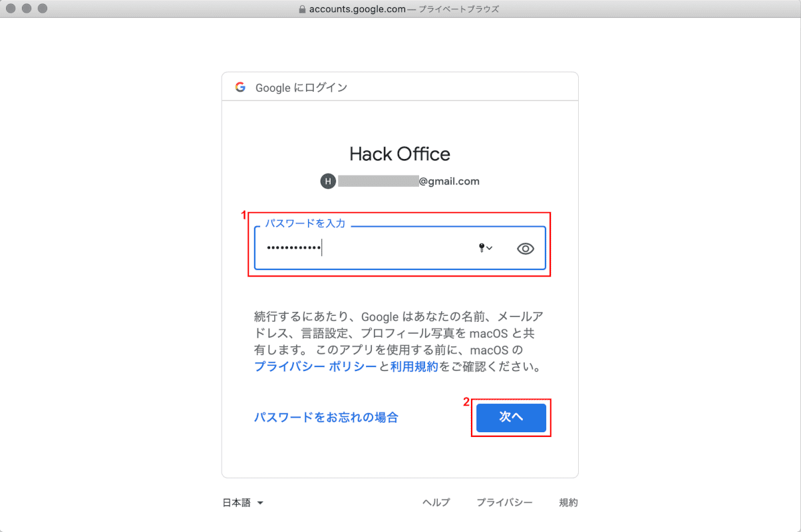Close the window with the leftmost traffic-light button
The height and width of the screenshot is (532, 801).
pos(11,9)
